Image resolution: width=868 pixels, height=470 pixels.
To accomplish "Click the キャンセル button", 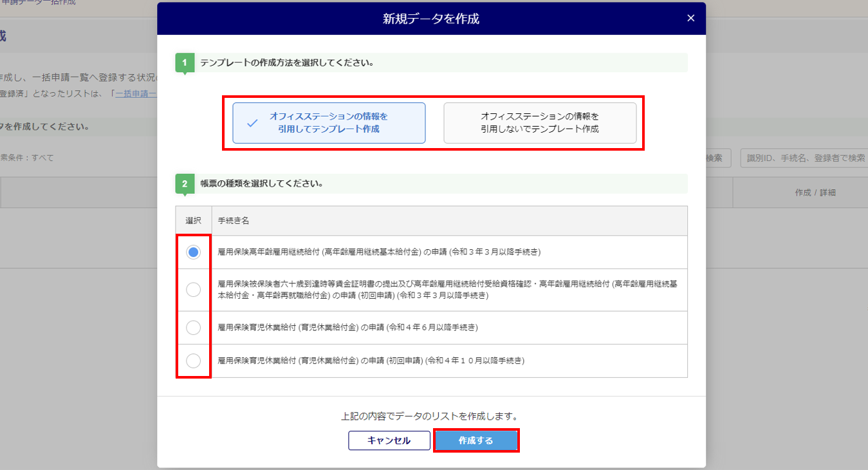I will point(389,440).
